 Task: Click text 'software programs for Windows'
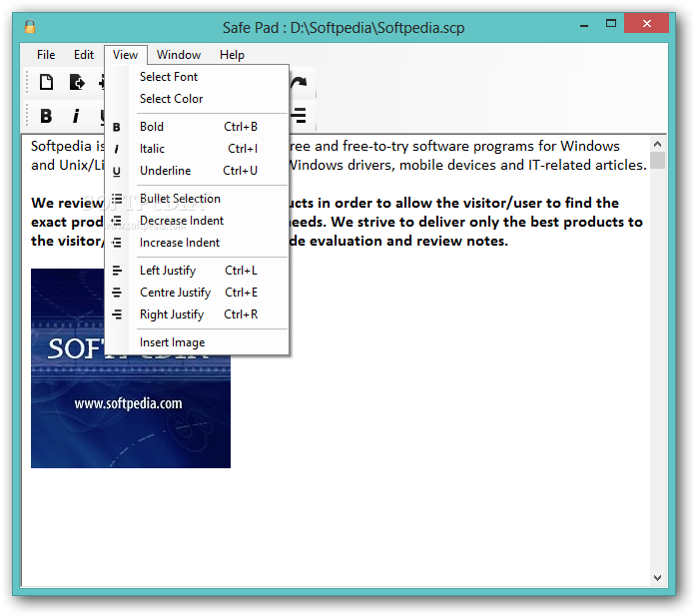pyautogui.click(x=516, y=147)
